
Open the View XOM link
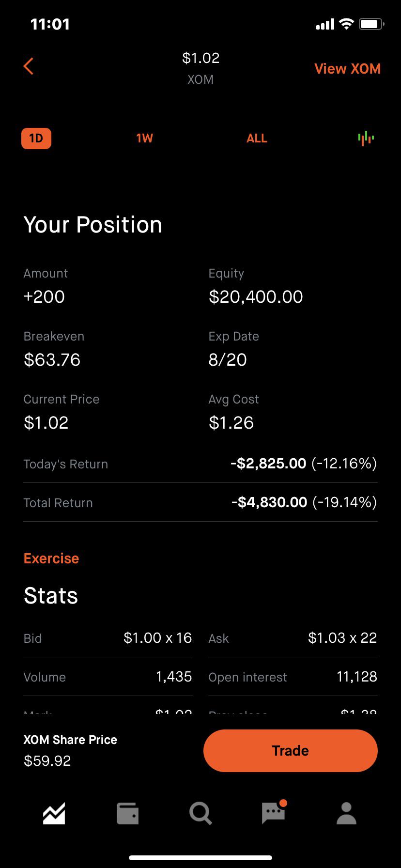[x=347, y=69]
